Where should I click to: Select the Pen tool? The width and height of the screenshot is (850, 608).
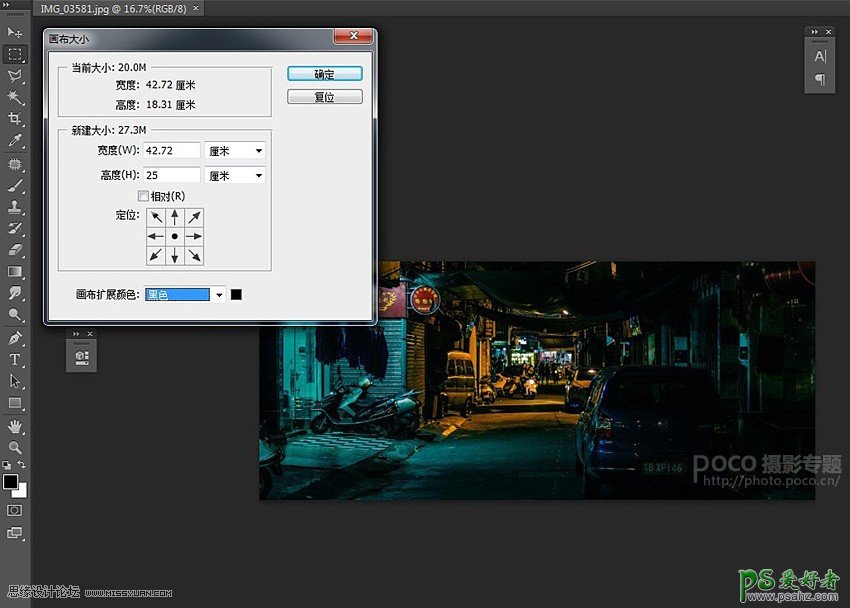[15, 338]
